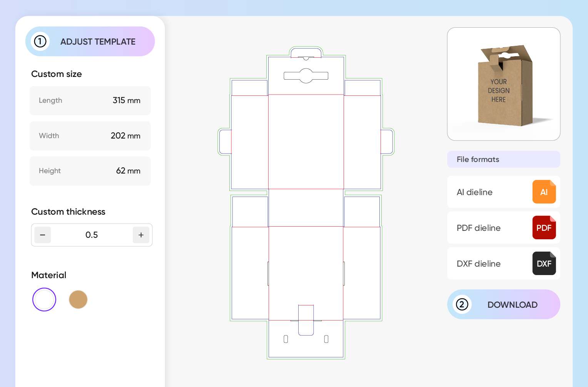Image resolution: width=588 pixels, height=387 pixels.
Task: Click the Material heading
Action: (x=49, y=275)
